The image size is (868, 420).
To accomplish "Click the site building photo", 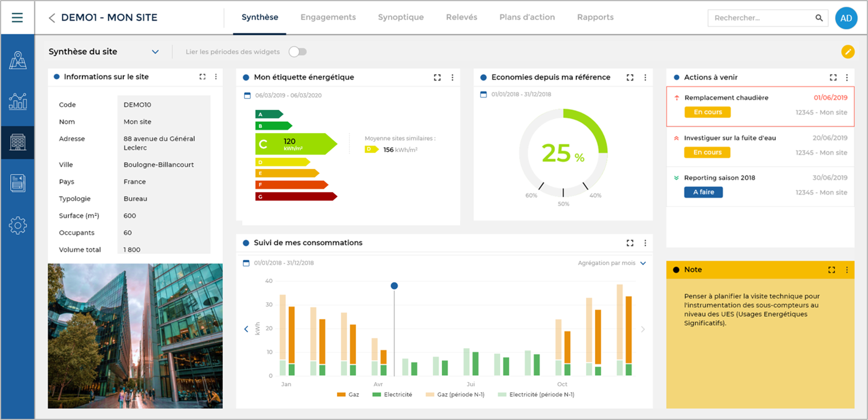I will (x=135, y=336).
